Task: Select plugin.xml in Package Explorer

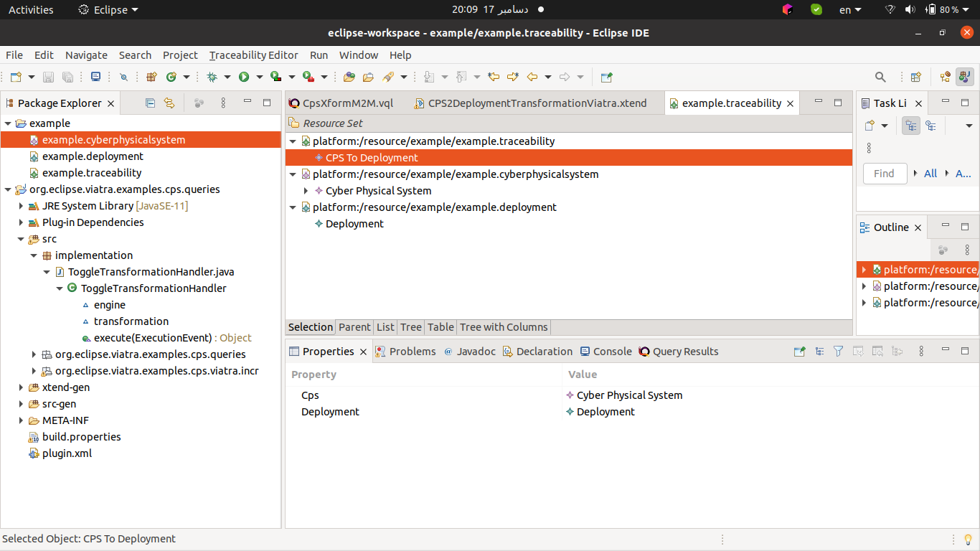Action: click(67, 453)
